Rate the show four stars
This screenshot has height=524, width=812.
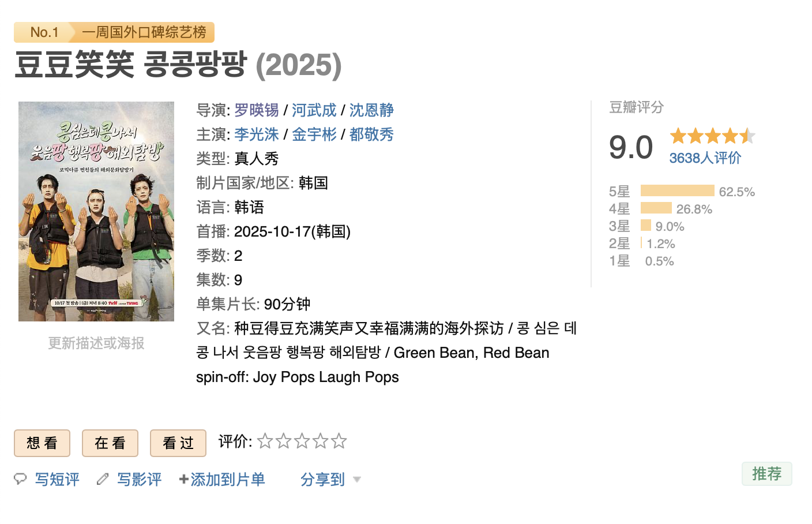(x=320, y=441)
